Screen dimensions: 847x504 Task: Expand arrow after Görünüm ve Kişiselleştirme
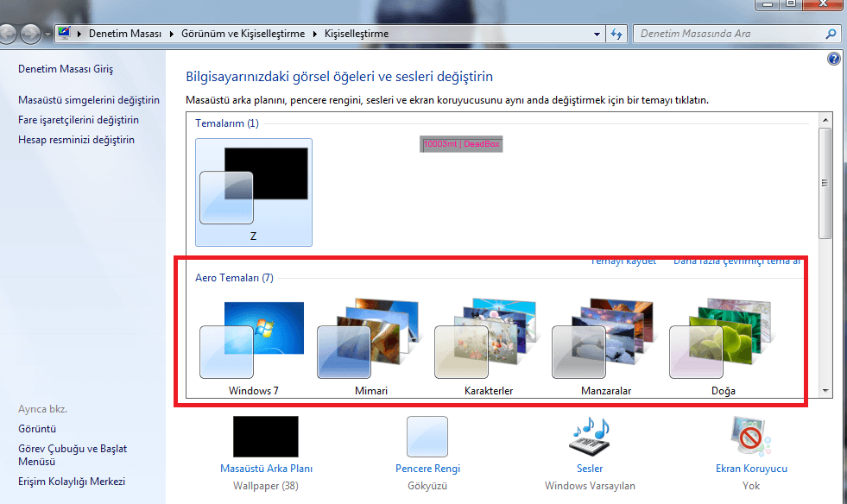(x=315, y=34)
